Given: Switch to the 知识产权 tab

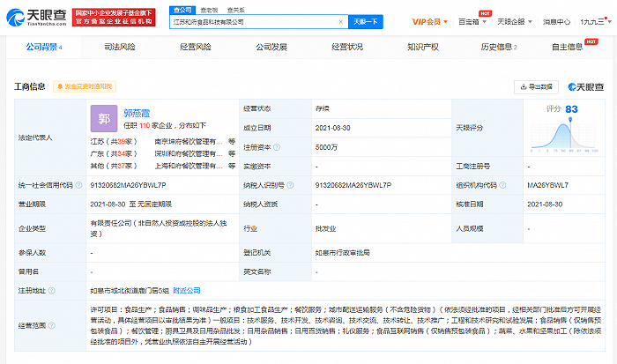Looking at the screenshot, I should tap(425, 47).
